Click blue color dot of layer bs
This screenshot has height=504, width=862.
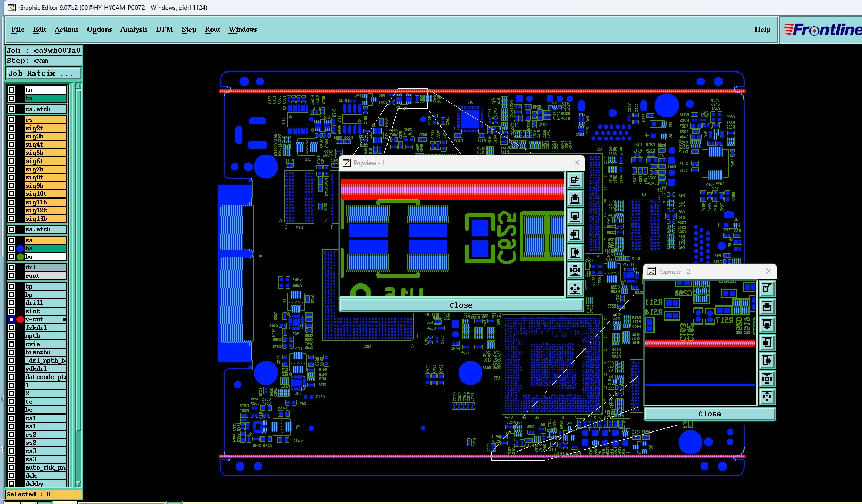[20, 248]
